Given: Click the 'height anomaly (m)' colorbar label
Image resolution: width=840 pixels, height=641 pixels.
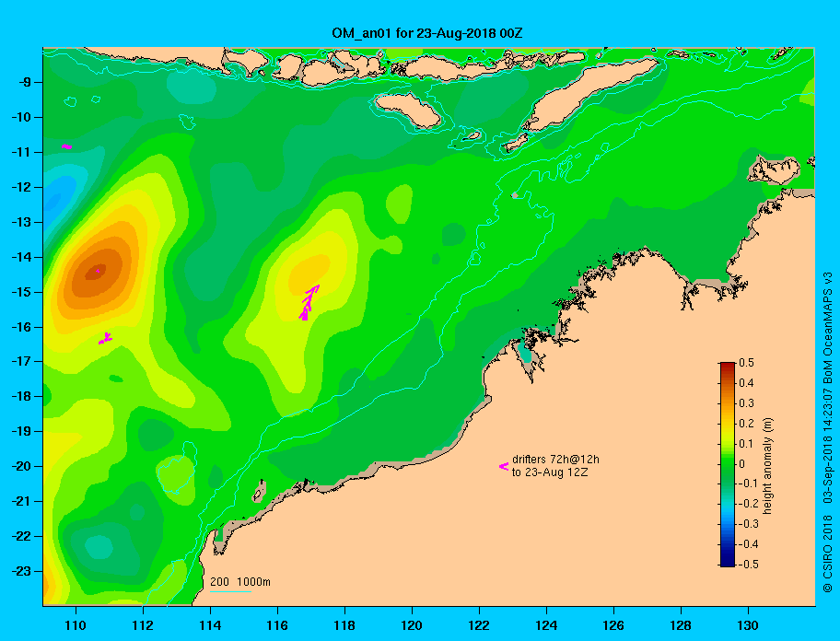Looking at the screenshot, I should pos(767,466).
